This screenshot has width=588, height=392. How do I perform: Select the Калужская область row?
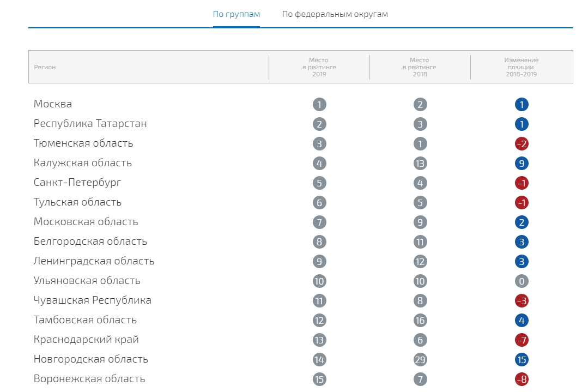(301, 163)
